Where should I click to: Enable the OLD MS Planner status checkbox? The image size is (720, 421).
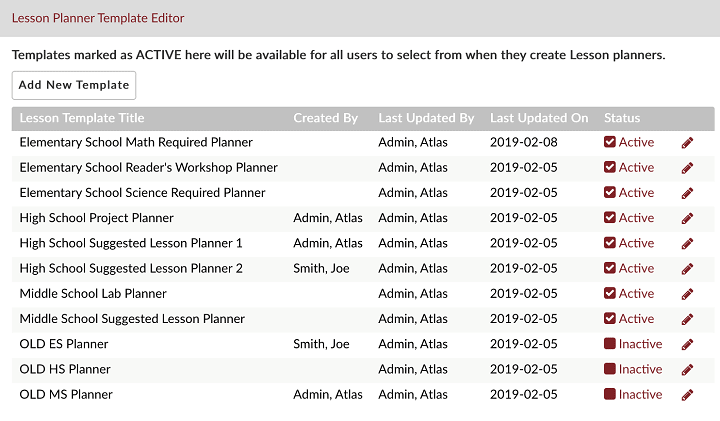click(610, 394)
